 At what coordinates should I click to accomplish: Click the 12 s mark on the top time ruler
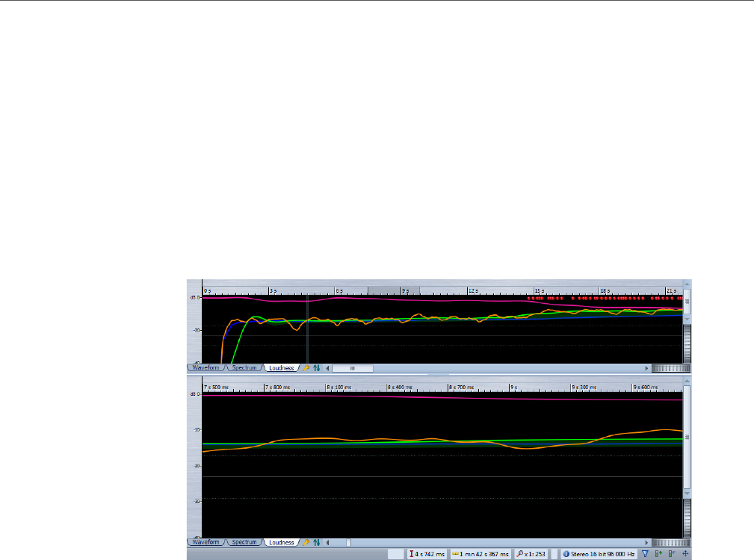474,291
